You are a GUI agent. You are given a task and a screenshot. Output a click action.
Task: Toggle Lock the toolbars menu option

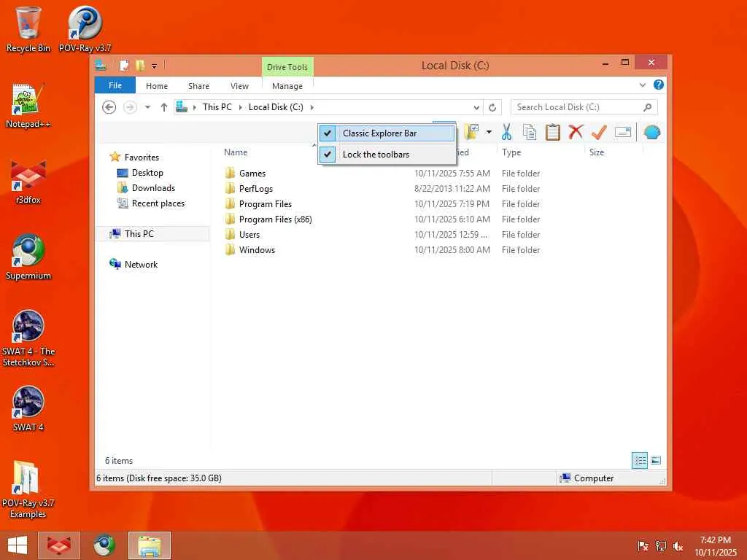tap(387, 155)
